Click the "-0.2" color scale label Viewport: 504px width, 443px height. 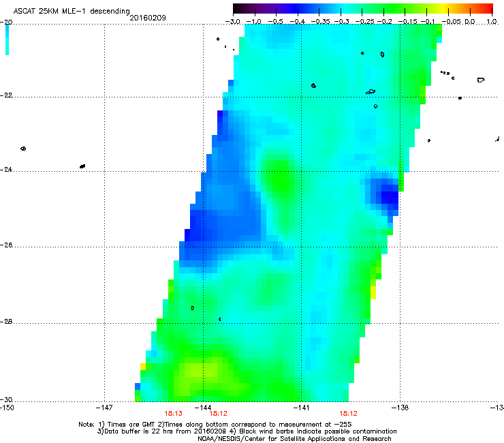(x=384, y=22)
